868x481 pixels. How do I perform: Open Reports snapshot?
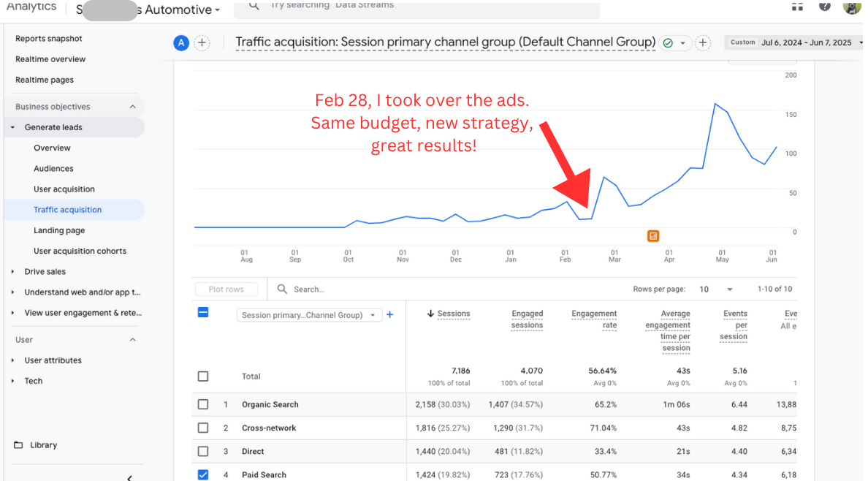pos(49,38)
